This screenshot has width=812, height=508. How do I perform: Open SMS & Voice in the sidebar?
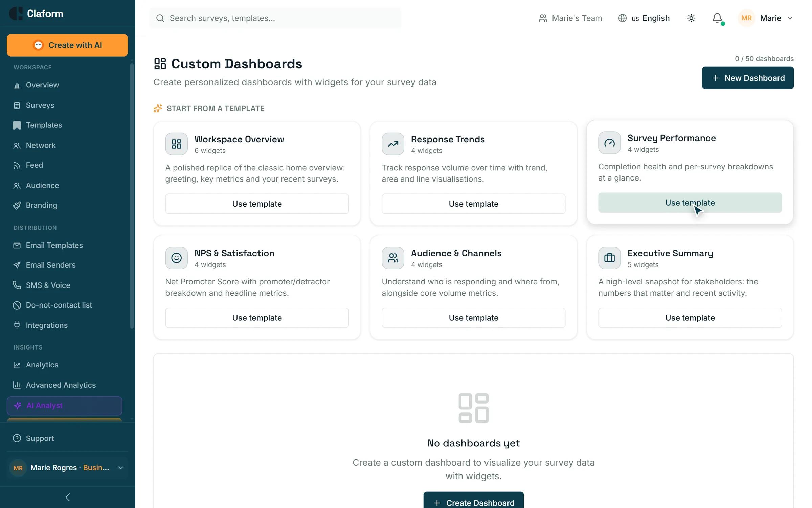(x=64, y=285)
